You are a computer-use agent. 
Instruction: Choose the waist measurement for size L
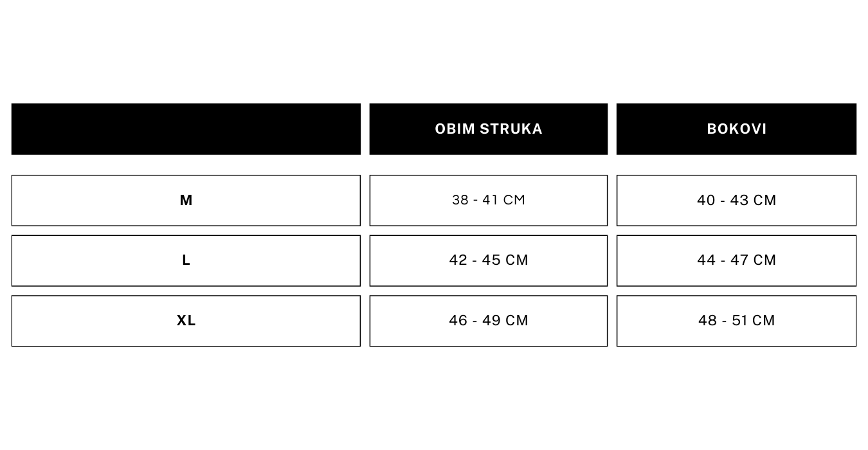489,260
